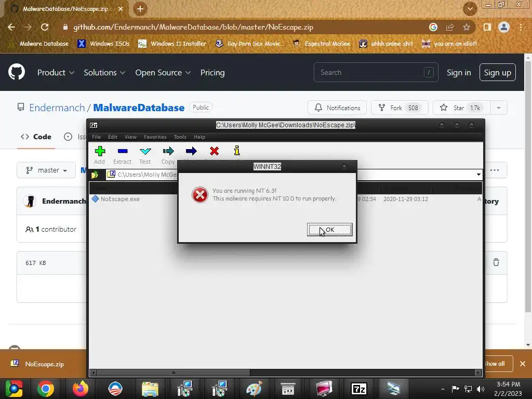Viewport: 532px width, 399px height.
Task: Click the yellow Info icon in 7-Zip
Action: click(237, 151)
